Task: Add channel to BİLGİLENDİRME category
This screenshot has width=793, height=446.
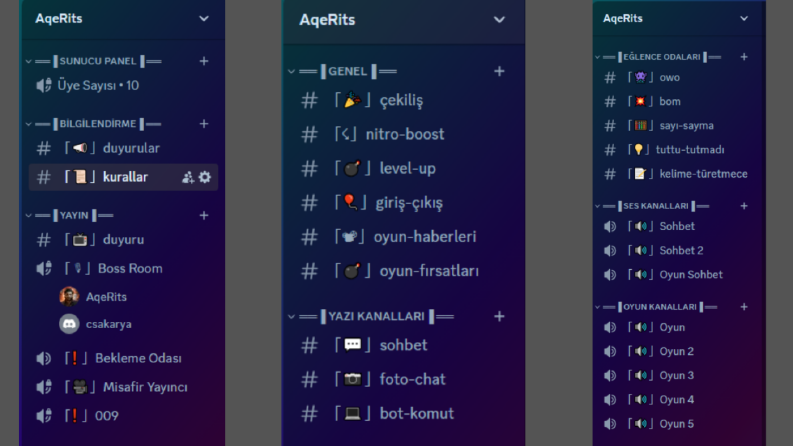Action: 204,124
